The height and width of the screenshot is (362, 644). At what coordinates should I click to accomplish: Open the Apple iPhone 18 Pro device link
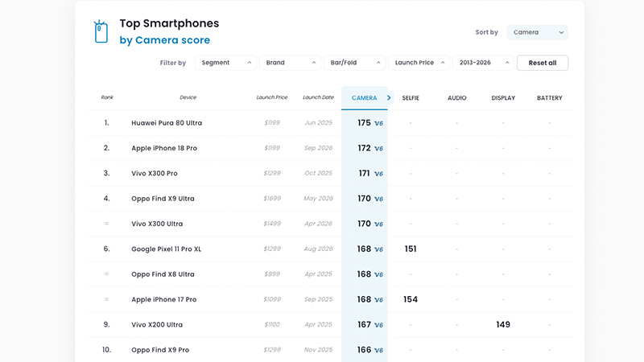164,148
